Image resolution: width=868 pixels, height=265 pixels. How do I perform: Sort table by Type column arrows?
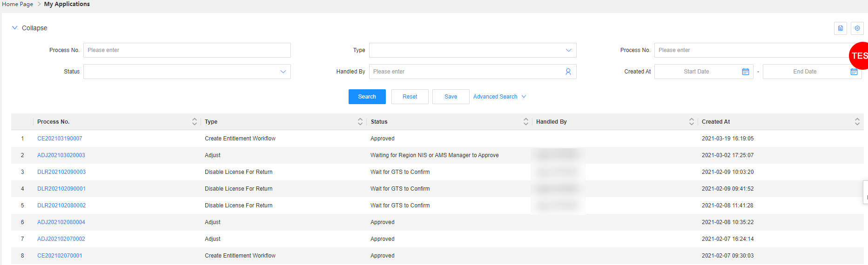pyautogui.click(x=360, y=122)
